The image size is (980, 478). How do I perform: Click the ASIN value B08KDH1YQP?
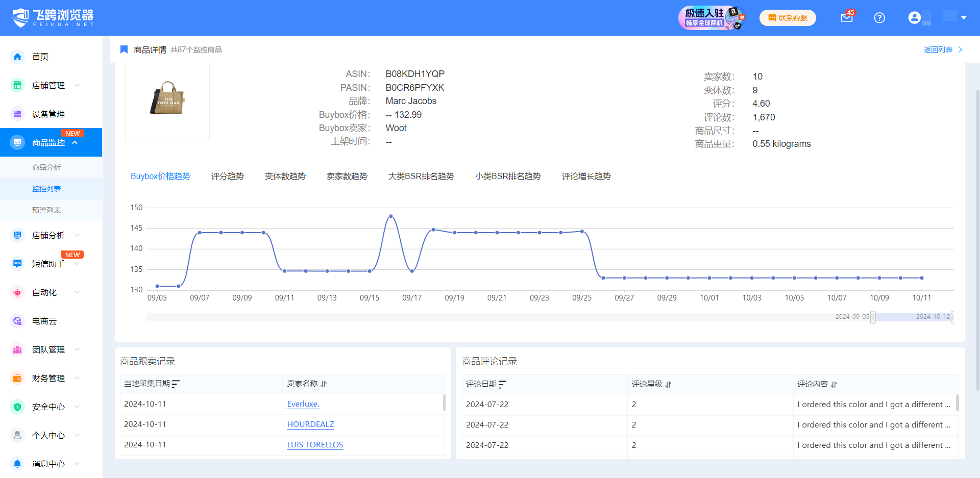point(415,74)
